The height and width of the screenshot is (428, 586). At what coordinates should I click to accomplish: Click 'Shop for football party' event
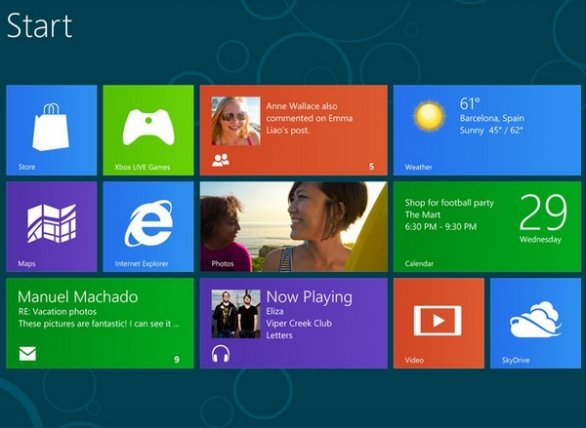[449, 203]
